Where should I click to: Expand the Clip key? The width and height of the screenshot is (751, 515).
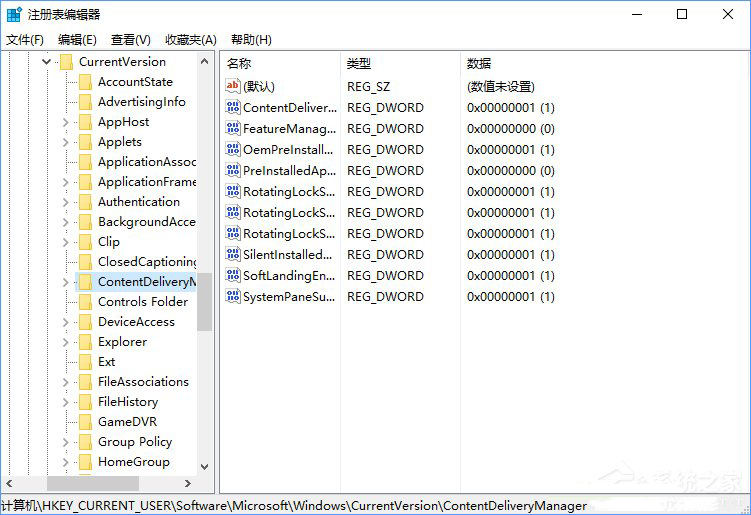66,242
